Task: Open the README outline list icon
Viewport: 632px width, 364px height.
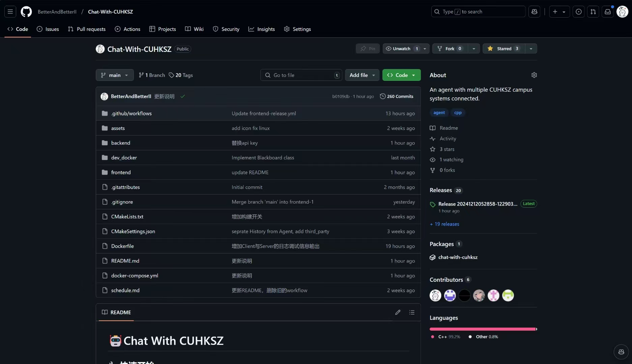Action: pyautogui.click(x=412, y=312)
